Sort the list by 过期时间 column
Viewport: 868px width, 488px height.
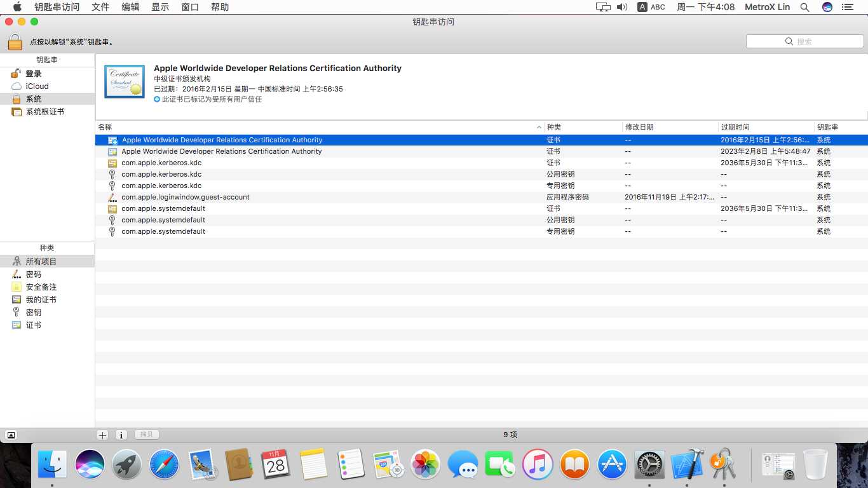(766, 127)
